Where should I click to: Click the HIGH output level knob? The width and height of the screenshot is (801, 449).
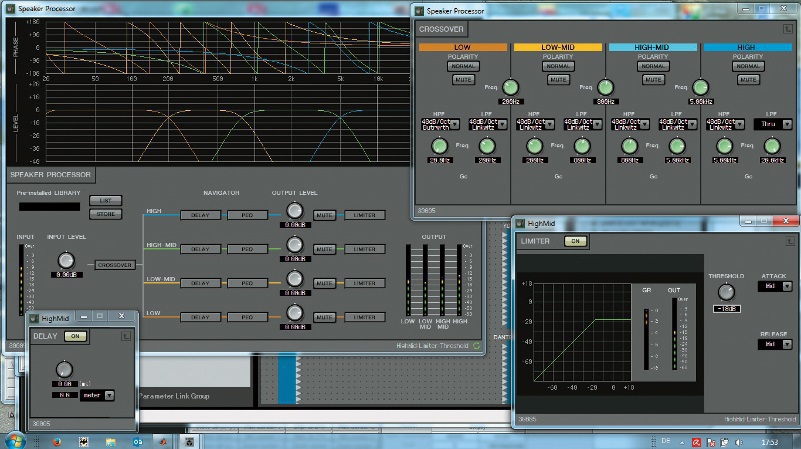point(294,211)
